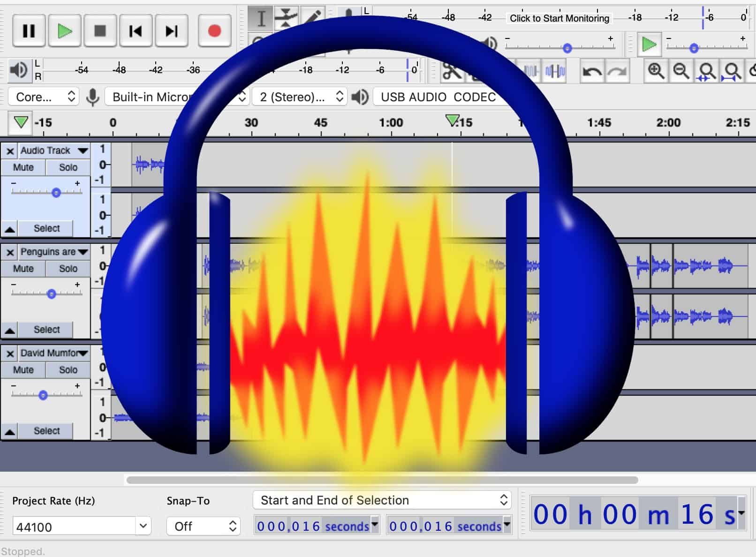Open the 'Start and End of Selection' dropdown

click(x=382, y=500)
